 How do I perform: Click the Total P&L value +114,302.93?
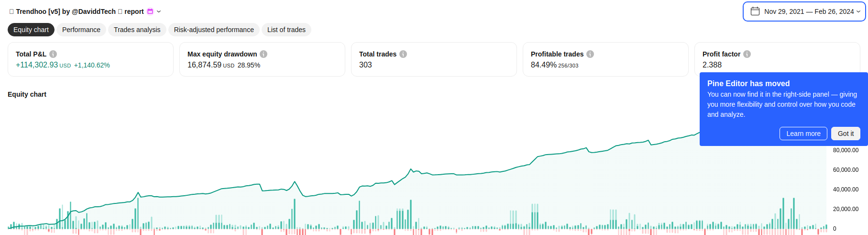[x=37, y=65]
